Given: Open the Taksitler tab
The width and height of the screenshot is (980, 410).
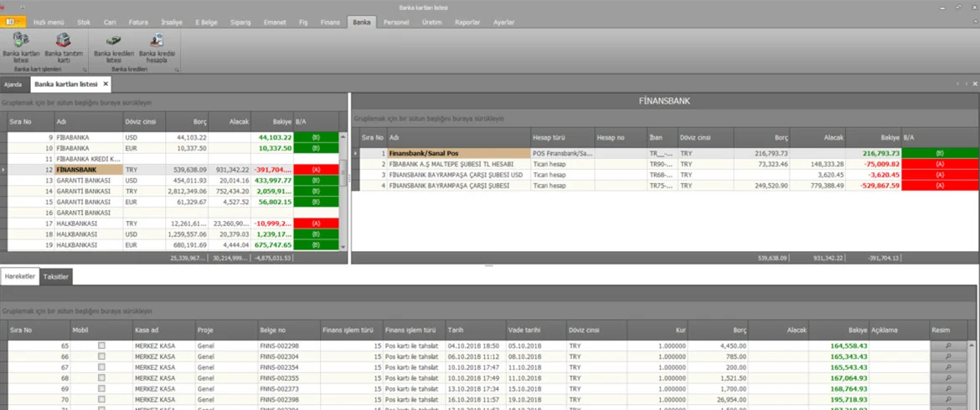Looking at the screenshot, I should tap(56, 276).
